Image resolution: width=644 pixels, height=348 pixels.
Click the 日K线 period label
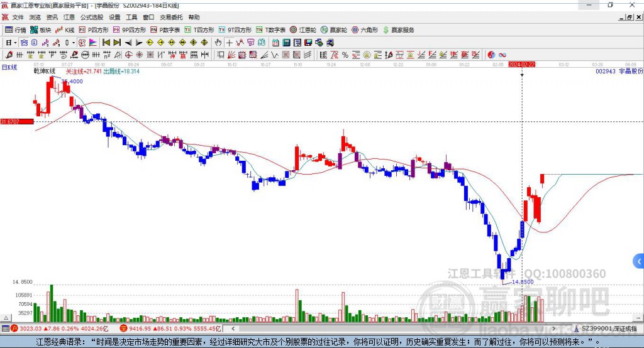coord(9,67)
